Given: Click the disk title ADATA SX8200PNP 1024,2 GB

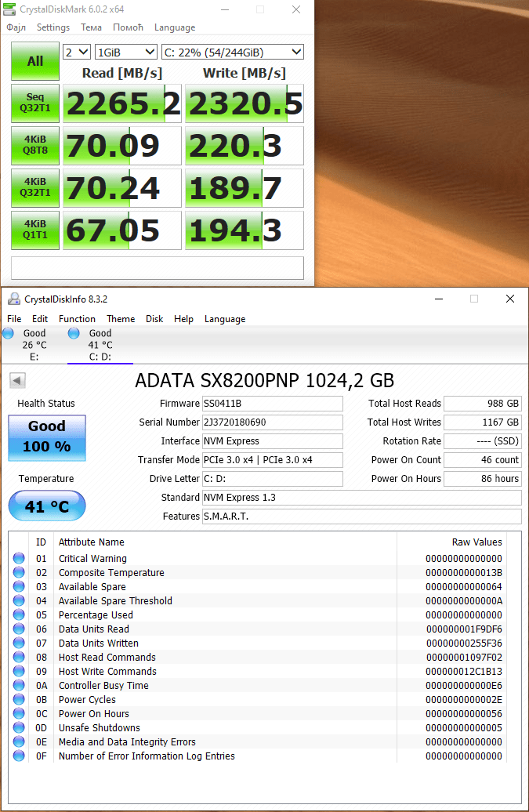Looking at the screenshot, I should [265, 381].
